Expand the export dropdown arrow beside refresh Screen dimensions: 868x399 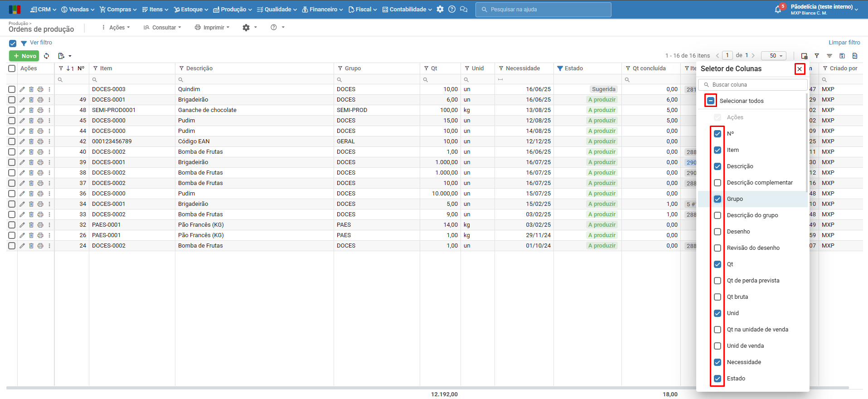70,56
